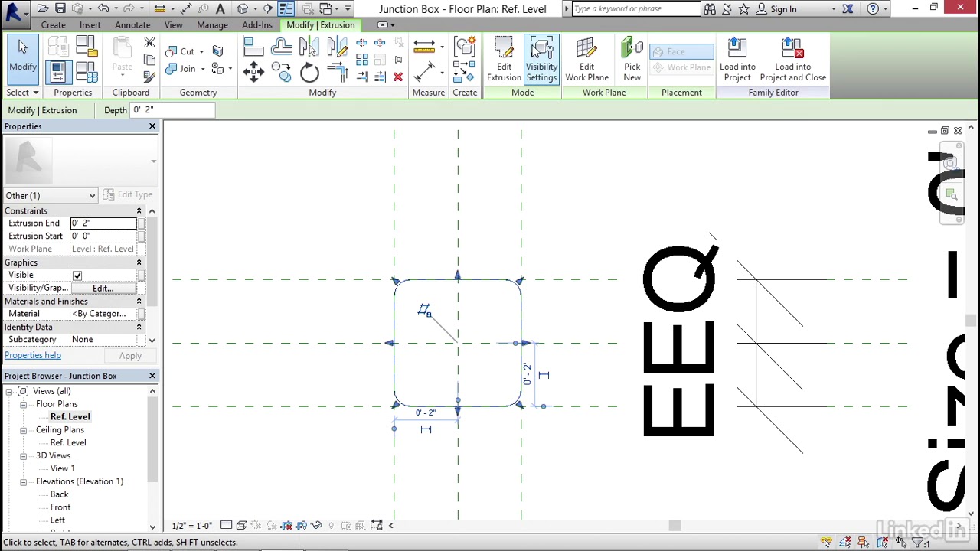Screen dimensions: 980x551
Task: Click the Thin Lines icon in quick access toolbar
Action: click(286, 8)
